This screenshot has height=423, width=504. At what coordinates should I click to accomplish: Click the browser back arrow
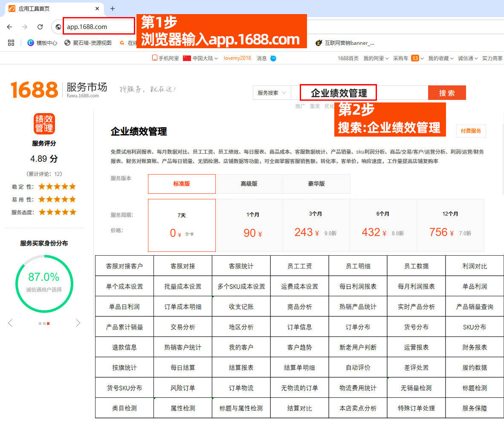[9, 27]
